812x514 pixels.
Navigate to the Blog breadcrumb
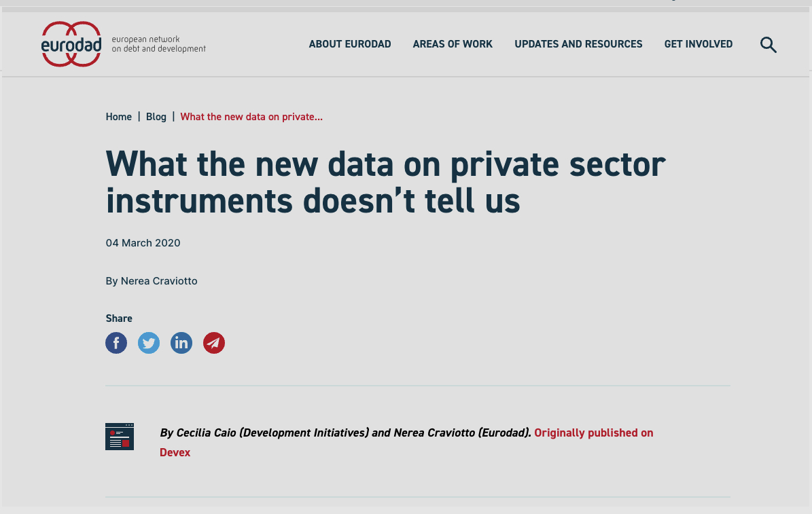pos(156,117)
